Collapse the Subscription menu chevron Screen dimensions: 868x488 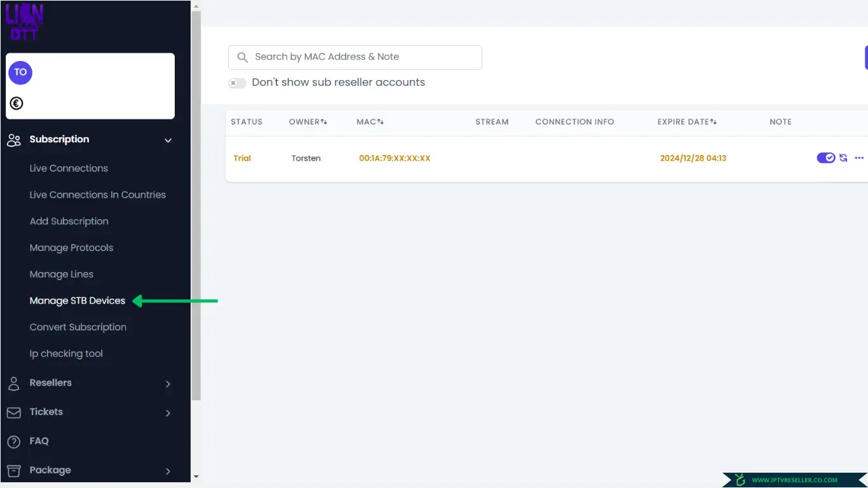[168, 140]
